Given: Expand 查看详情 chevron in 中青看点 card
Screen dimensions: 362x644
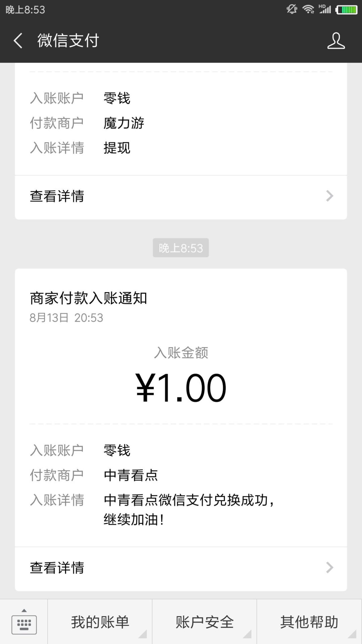Looking at the screenshot, I should [329, 567].
